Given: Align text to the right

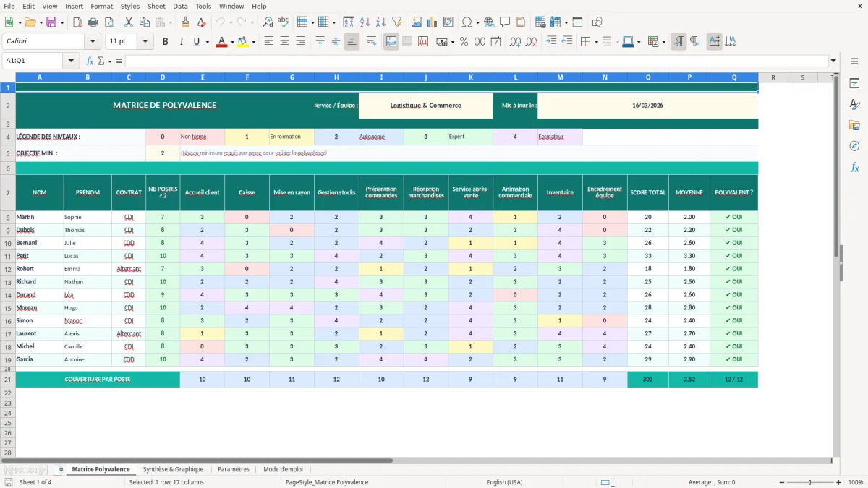Looking at the screenshot, I should click(x=301, y=42).
